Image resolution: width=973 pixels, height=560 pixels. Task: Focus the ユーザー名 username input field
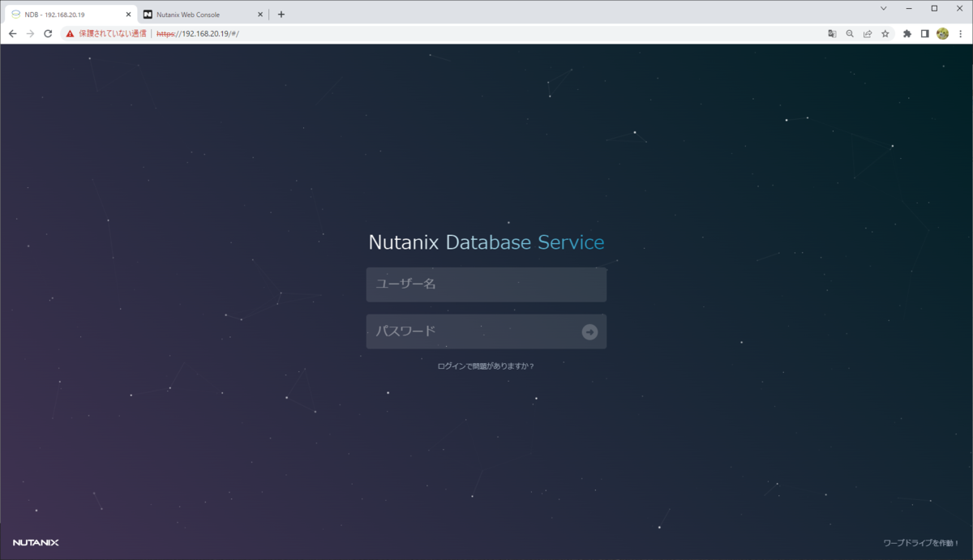click(x=486, y=284)
